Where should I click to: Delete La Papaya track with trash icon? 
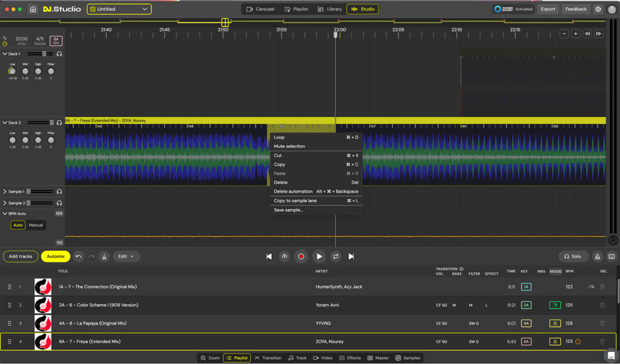point(602,323)
